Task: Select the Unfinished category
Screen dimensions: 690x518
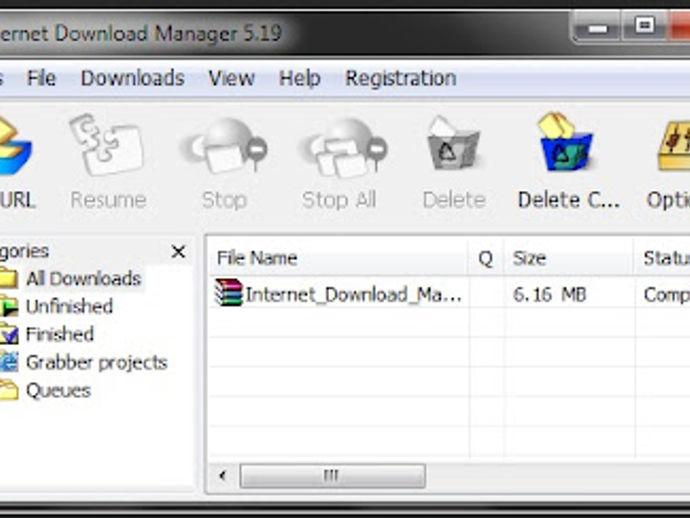Action: pos(69,306)
